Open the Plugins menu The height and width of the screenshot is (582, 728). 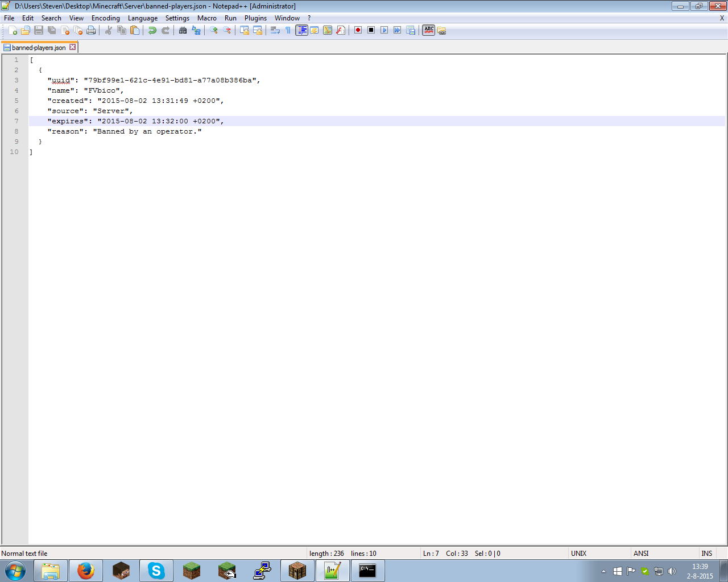click(x=255, y=18)
